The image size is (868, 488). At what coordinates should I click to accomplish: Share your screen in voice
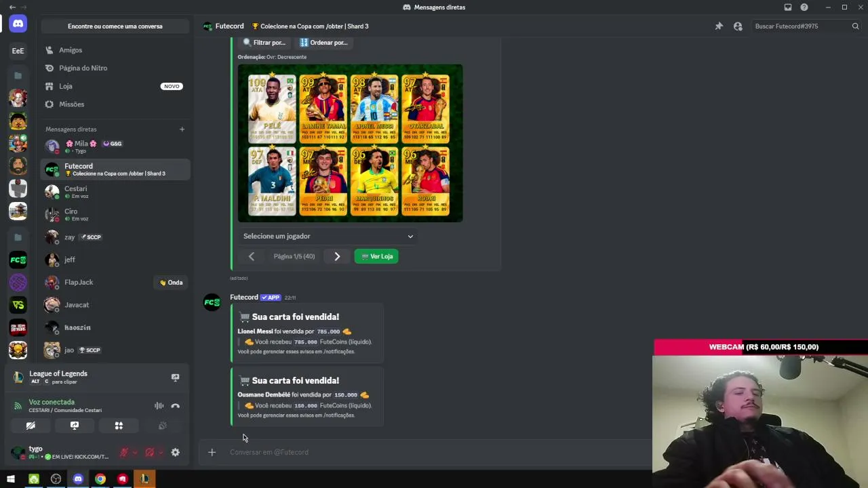(75, 426)
